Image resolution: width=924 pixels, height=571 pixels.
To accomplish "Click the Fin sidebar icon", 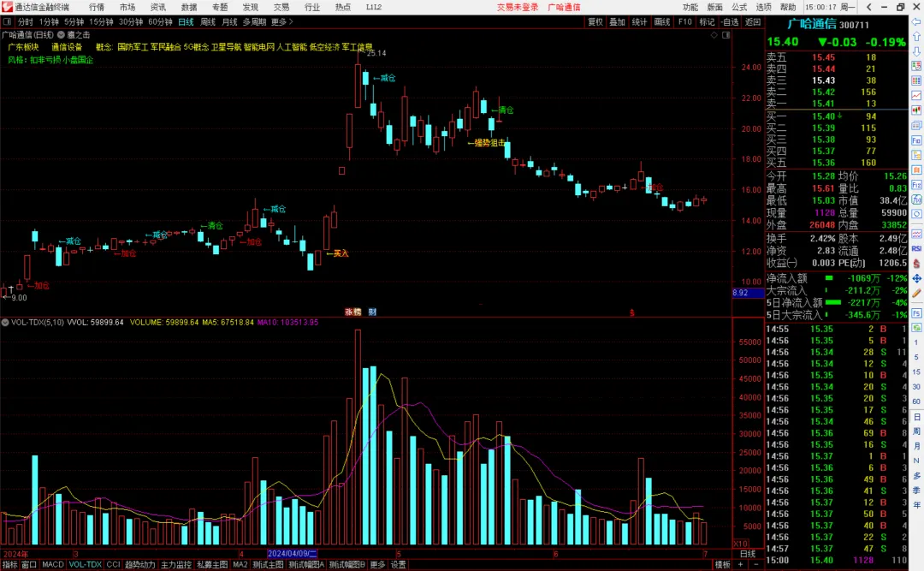I will tap(916, 140).
